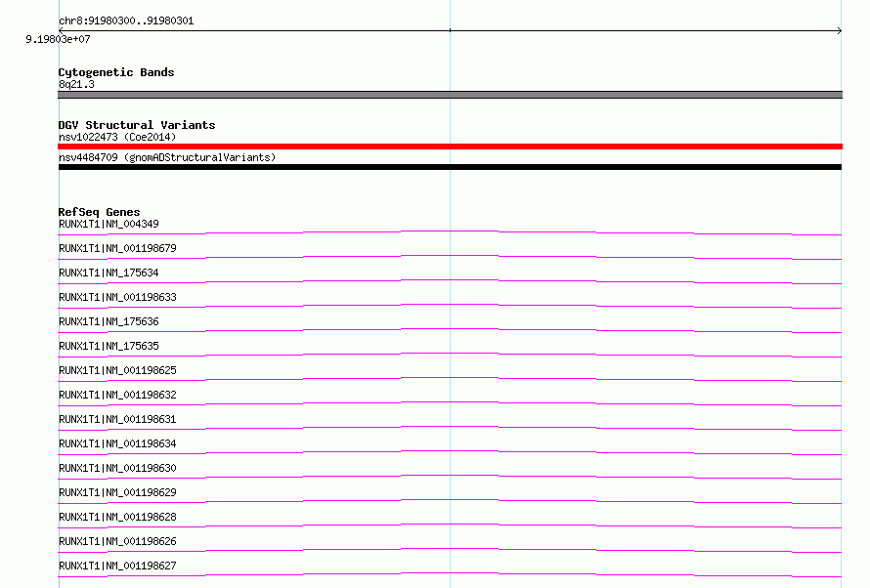Click transcript label RUNX1T1|NM_001198629
870x588 pixels.
117,492
